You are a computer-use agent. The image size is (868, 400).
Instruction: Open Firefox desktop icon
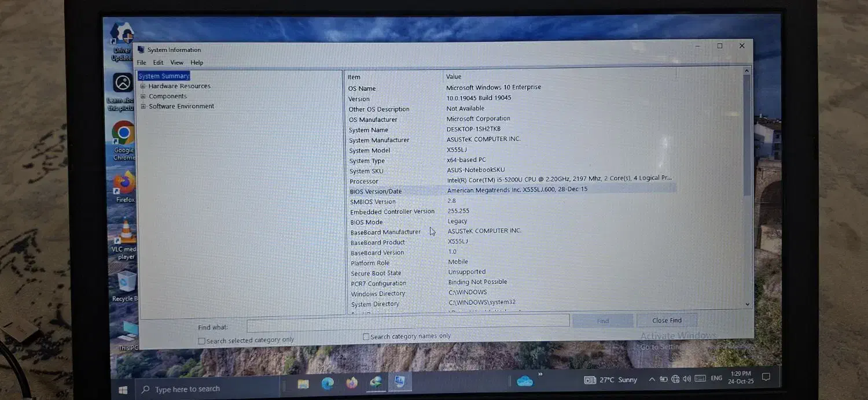coord(124,184)
